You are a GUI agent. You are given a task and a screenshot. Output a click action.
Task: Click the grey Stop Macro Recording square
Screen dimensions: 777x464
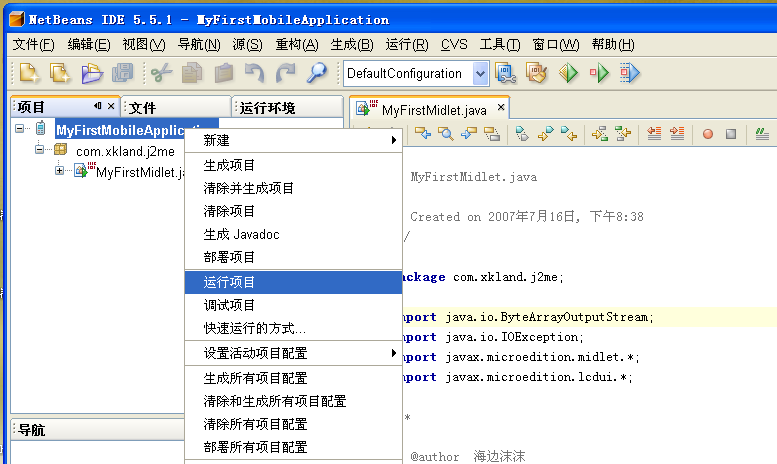[731, 134]
